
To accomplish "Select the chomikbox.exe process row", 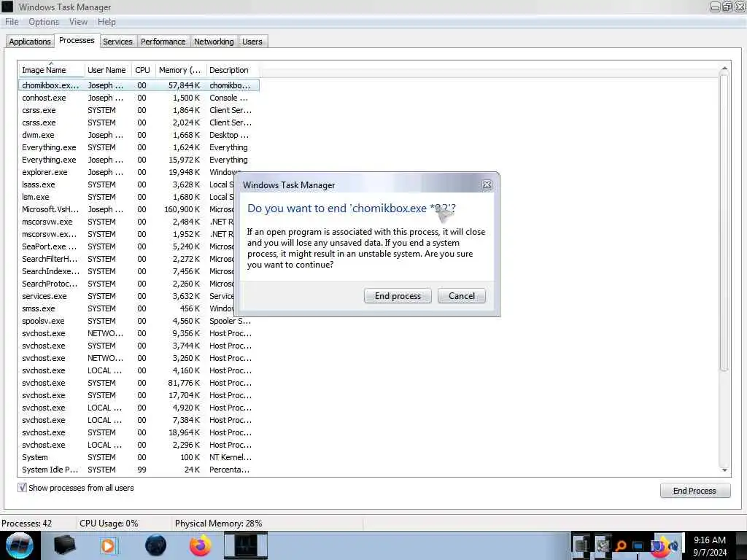I will (x=139, y=85).
